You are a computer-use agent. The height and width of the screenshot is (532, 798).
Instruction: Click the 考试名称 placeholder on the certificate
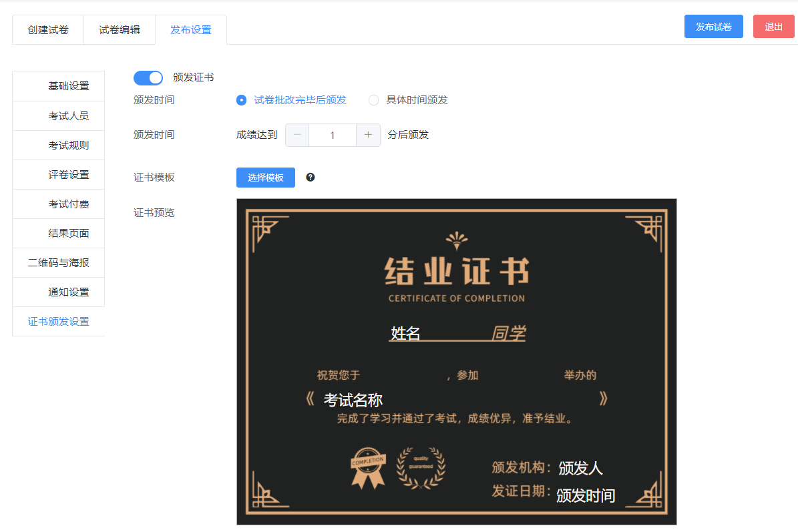[x=353, y=401]
